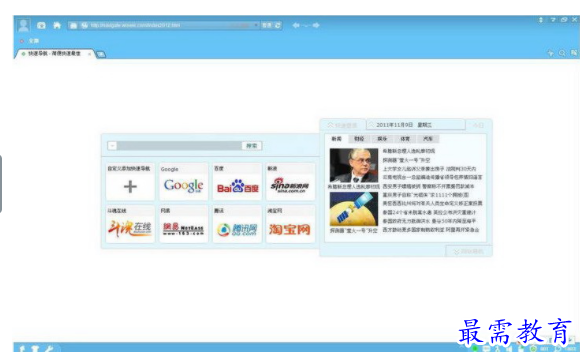Click the page search input field

tap(179, 146)
